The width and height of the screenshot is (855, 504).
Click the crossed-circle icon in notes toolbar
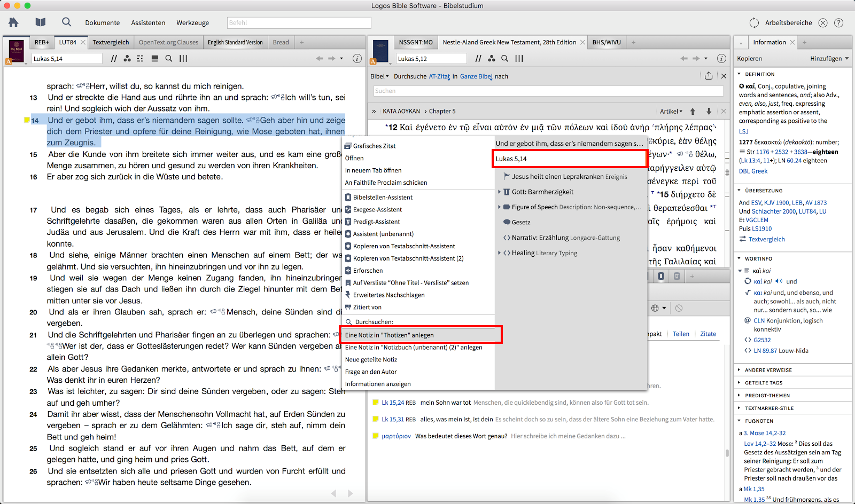click(679, 308)
